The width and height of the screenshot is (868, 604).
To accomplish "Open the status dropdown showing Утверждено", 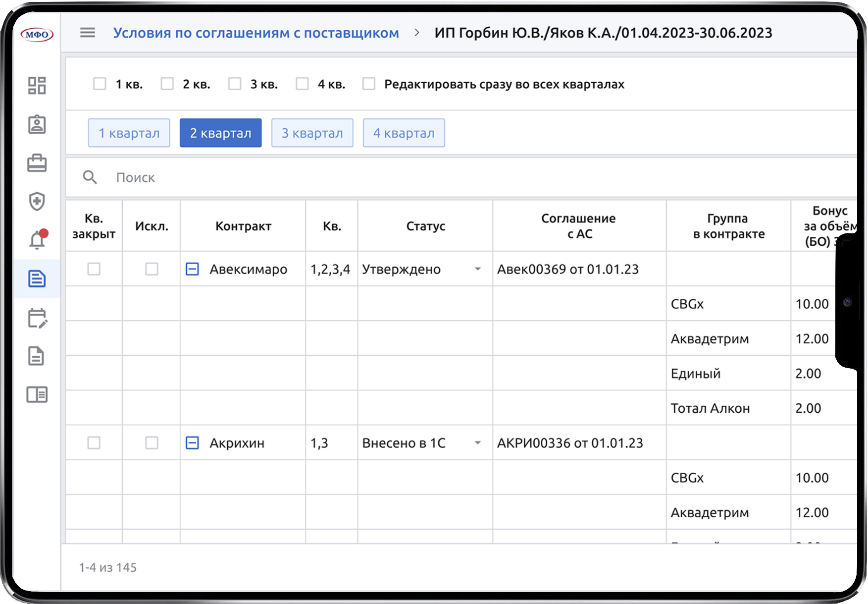I will (477, 269).
